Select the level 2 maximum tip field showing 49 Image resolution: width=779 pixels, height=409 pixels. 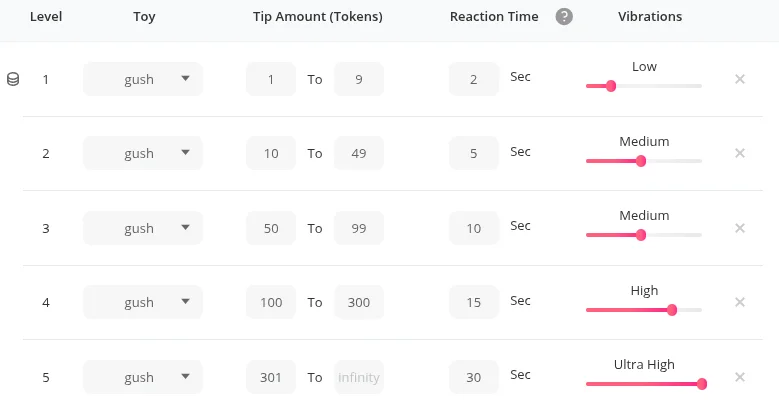(x=359, y=153)
